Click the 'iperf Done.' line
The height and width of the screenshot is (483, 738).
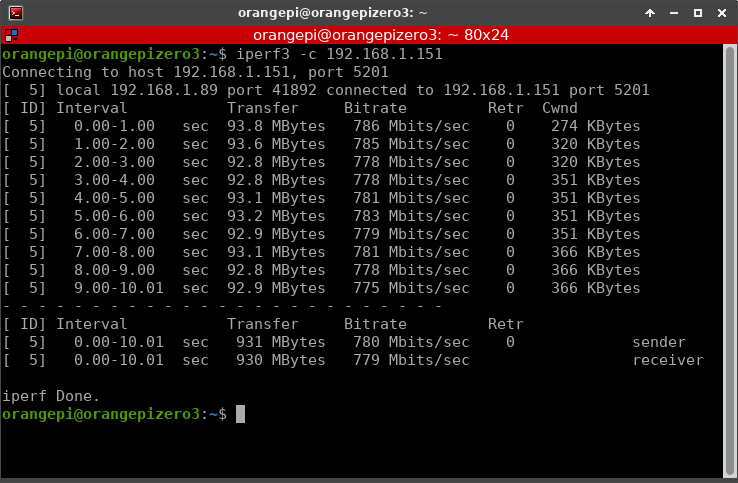[x=51, y=396]
